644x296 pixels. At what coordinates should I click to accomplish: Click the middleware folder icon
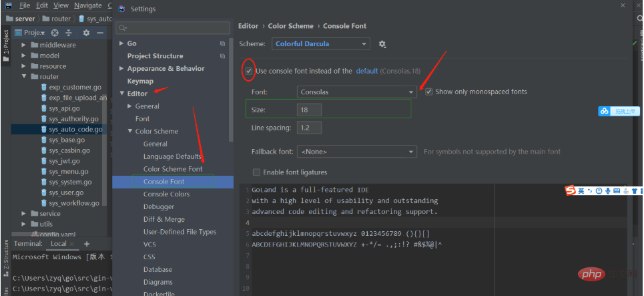click(35, 45)
